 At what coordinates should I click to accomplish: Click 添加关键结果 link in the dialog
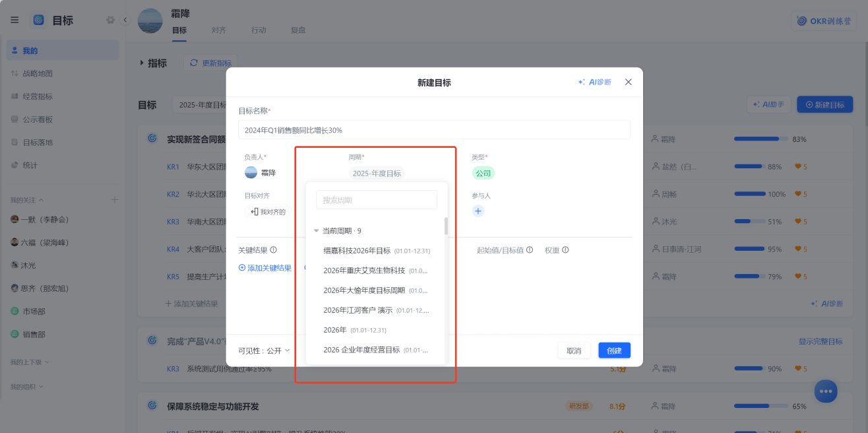[x=265, y=268]
